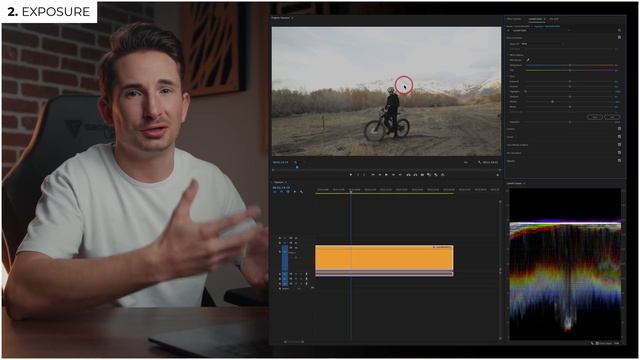Toggle timeline Snap magnet icon
Screen dimensions: 640x360
tap(281, 191)
